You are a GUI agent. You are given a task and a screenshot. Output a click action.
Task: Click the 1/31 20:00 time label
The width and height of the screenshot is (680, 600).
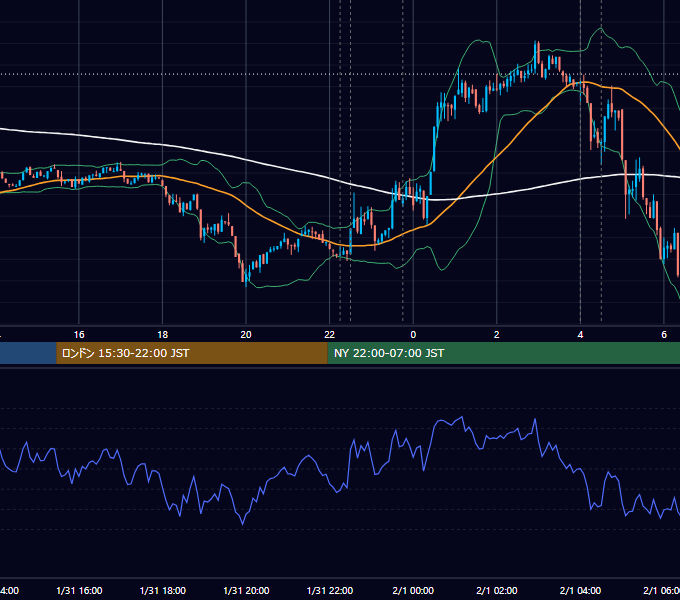(x=246, y=590)
